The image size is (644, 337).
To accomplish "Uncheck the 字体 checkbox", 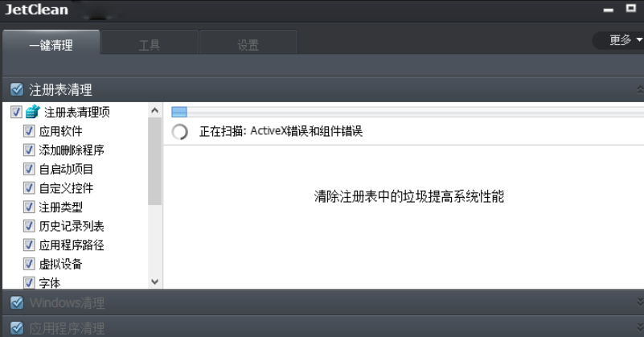I will click(29, 283).
